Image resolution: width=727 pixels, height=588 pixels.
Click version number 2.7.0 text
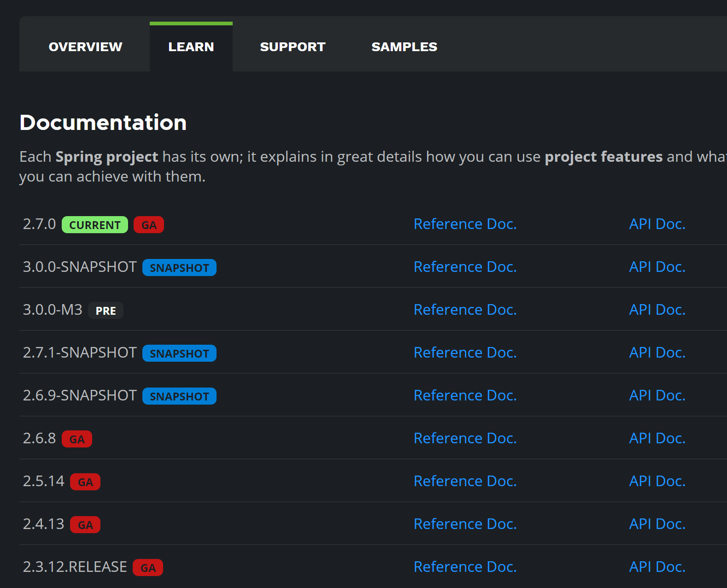tap(39, 224)
